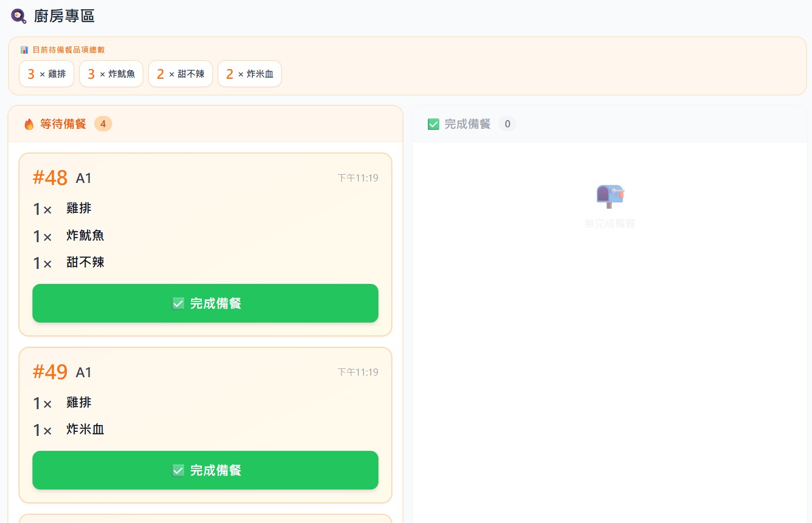Screen dimensions: 812x523
Task: Click the 雞排 item in order #48
Action: pos(79,208)
